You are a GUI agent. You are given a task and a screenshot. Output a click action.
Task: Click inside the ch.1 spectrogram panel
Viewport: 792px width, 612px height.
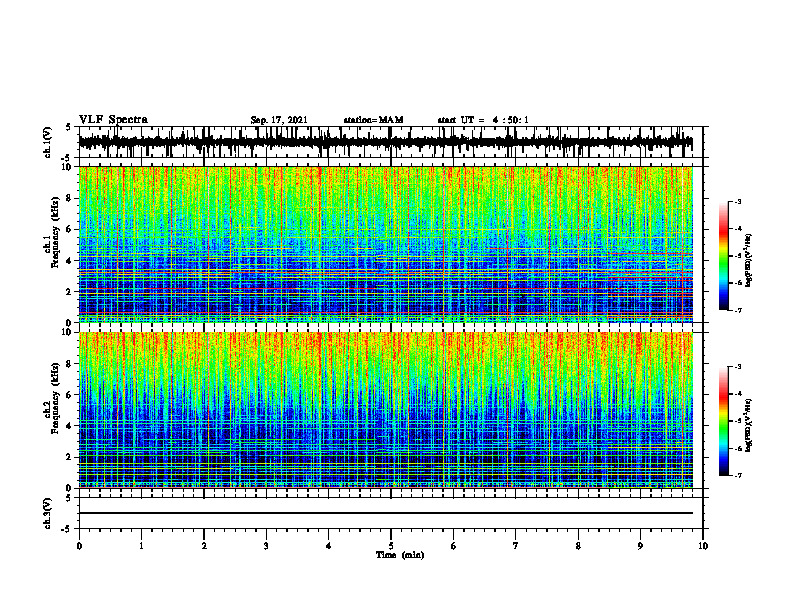[386, 244]
